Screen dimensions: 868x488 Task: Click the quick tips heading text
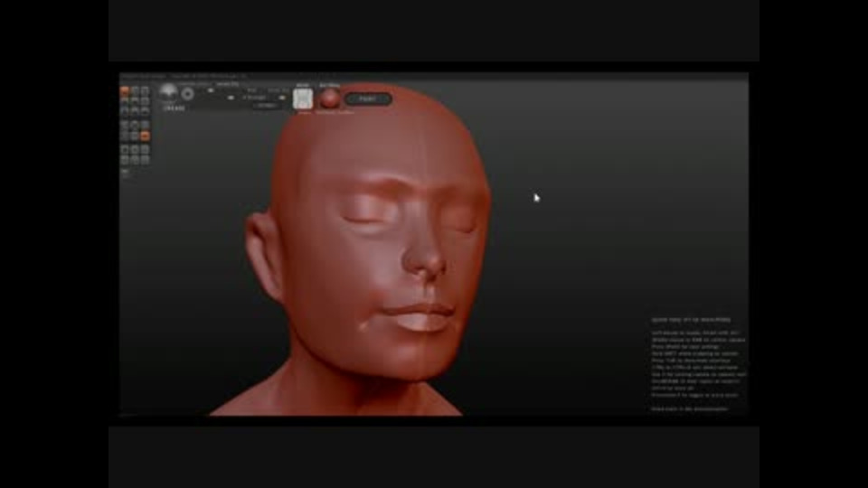691,320
